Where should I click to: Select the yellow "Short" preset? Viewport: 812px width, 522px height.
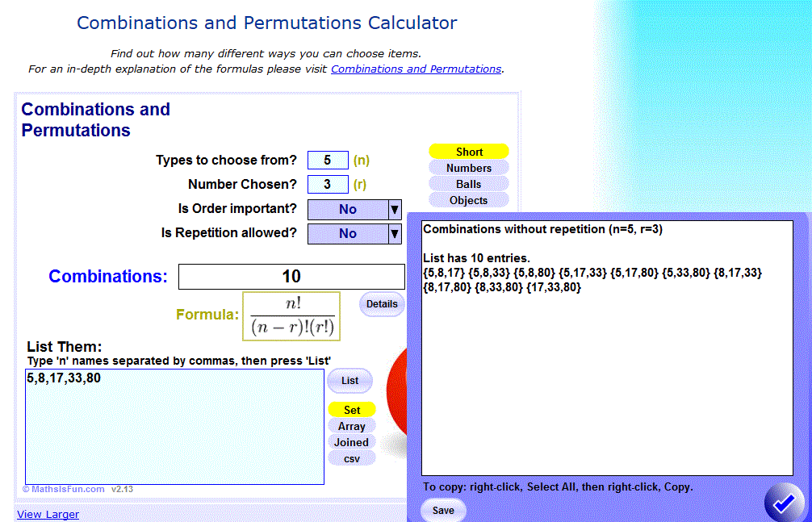pyautogui.click(x=468, y=151)
